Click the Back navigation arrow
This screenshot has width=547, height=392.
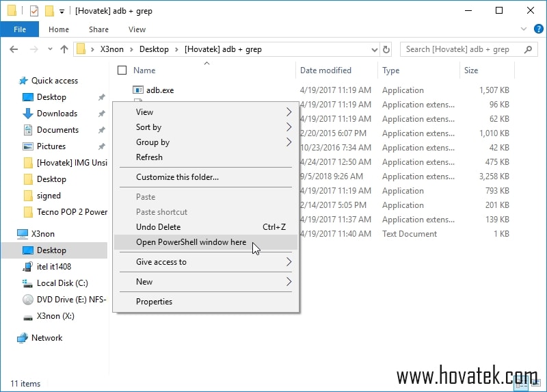[x=14, y=49]
